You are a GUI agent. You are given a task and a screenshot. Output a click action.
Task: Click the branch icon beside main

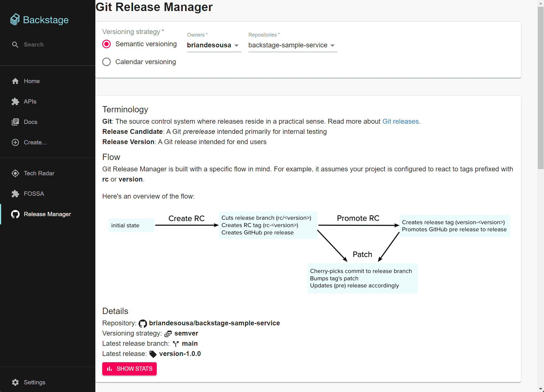176,344
